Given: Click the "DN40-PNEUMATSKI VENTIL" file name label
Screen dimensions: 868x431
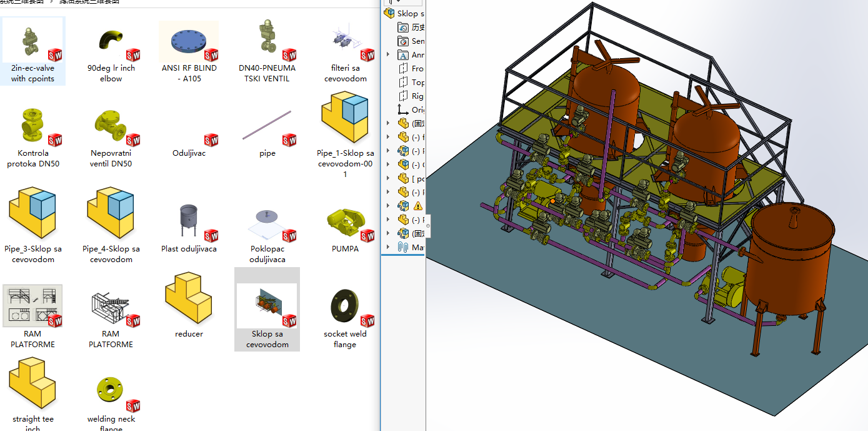Looking at the screenshot, I should 267,73.
